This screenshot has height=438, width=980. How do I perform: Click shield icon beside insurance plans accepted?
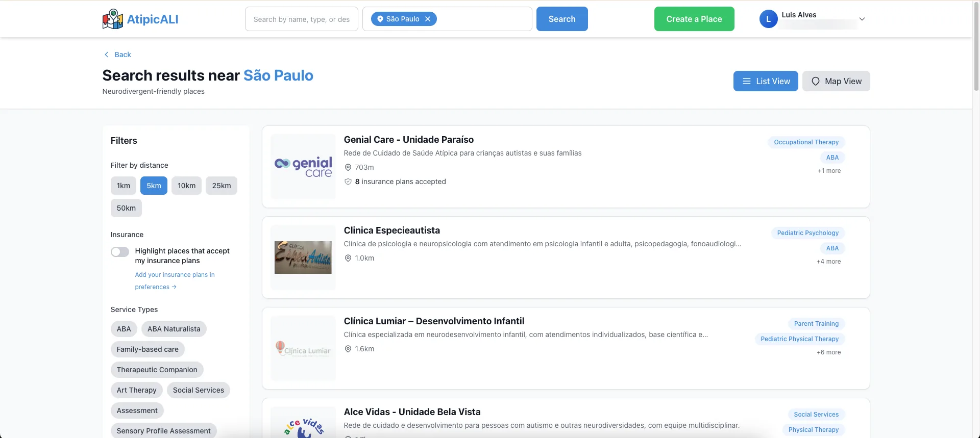(348, 182)
